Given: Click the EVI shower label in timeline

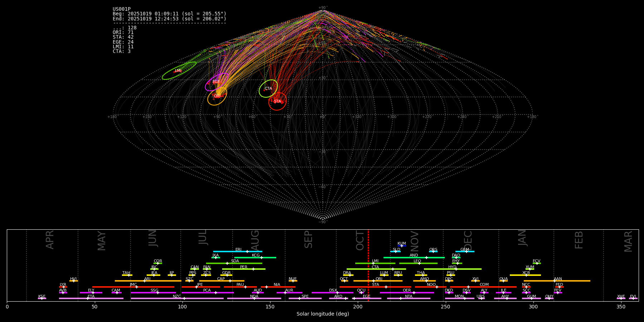Looking at the screenshot, I should pyautogui.click(x=633, y=296).
